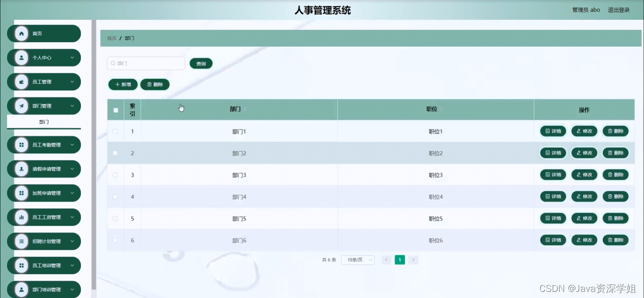This screenshot has width=644, height=298.
Task: Delete the 部门3 row
Action: coord(616,175)
